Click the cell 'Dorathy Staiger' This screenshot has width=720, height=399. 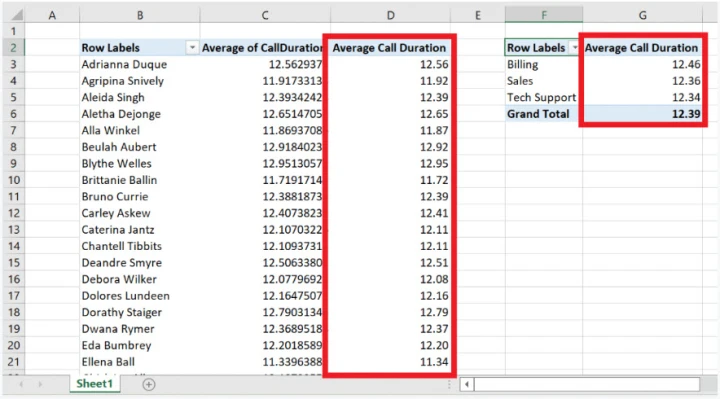coord(140,312)
